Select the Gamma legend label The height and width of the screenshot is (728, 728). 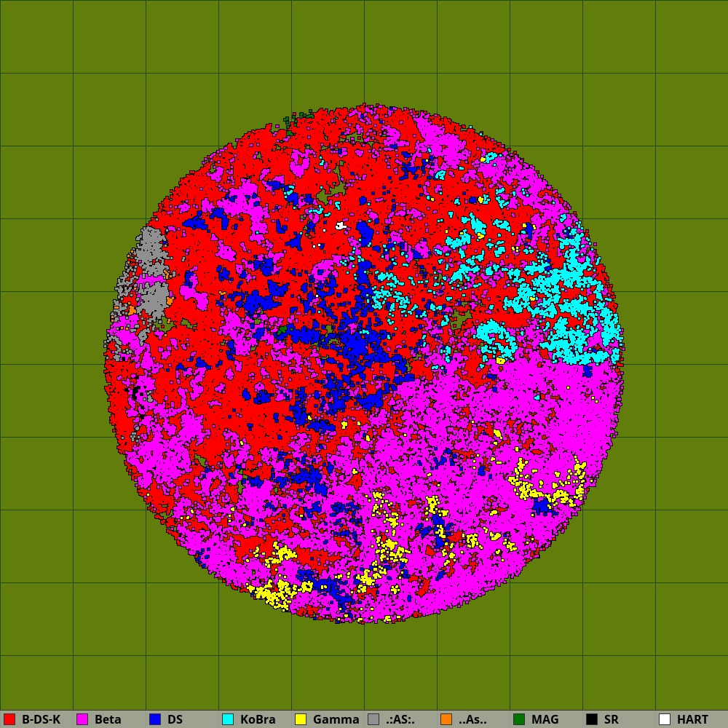(x=336, y=720)
